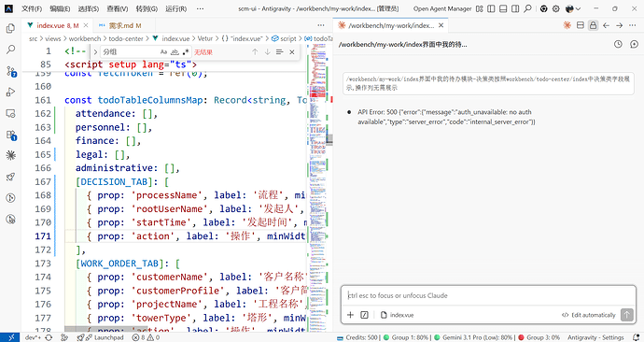Toggle Match Whole Word in find widget
644x342 pixels.
(x=175, y=51)
